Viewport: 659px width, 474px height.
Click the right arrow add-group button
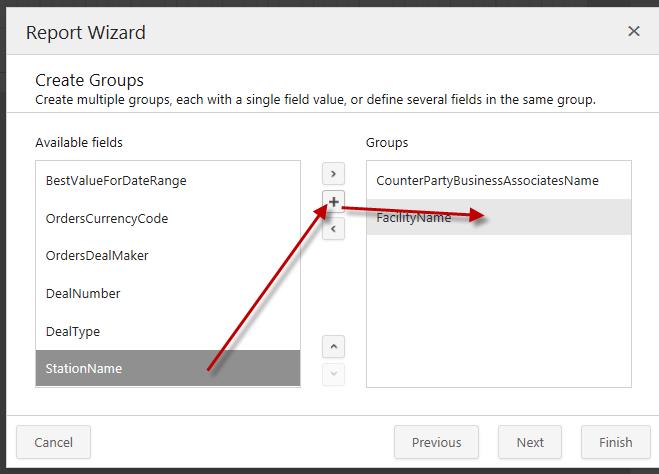click(334, 174)
